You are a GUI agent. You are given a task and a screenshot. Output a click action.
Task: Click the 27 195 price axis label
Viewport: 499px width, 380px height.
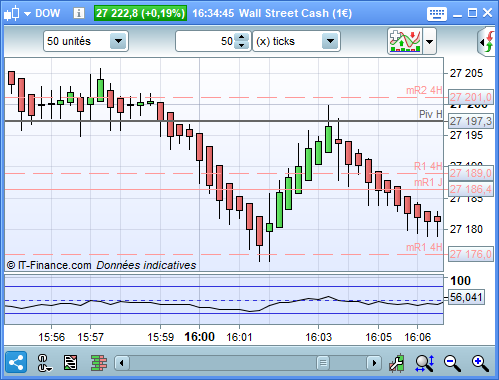466,135
